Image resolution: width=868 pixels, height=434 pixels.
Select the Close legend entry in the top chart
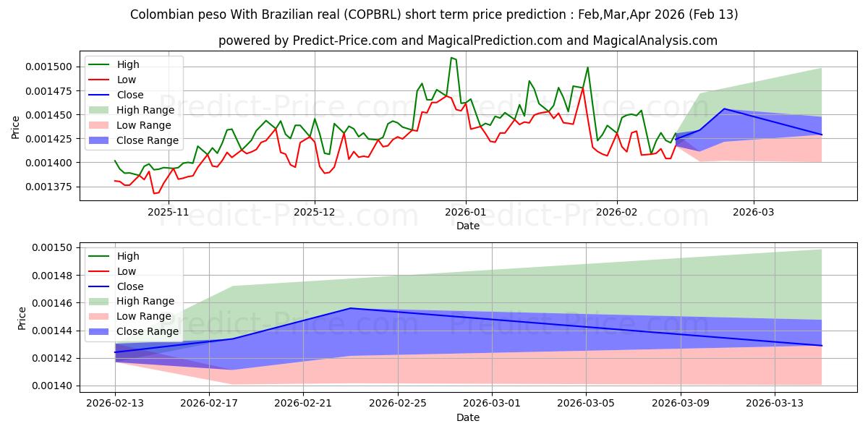129,95
